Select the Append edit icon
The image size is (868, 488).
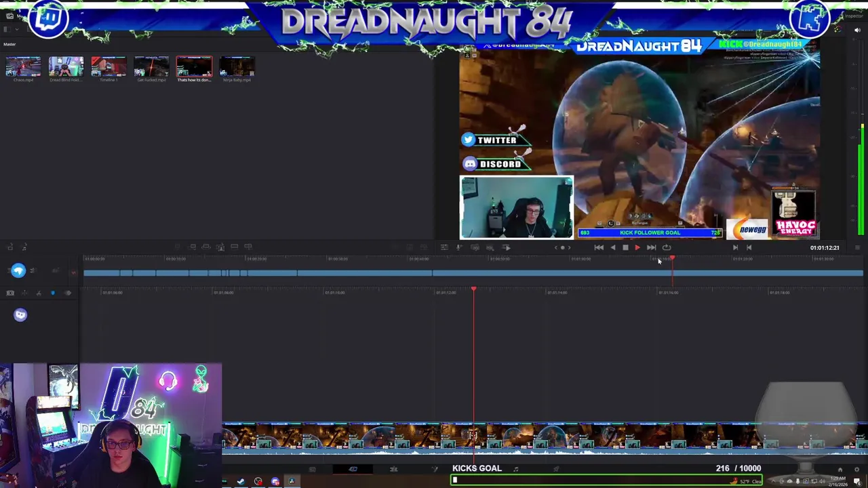point(192,247)
